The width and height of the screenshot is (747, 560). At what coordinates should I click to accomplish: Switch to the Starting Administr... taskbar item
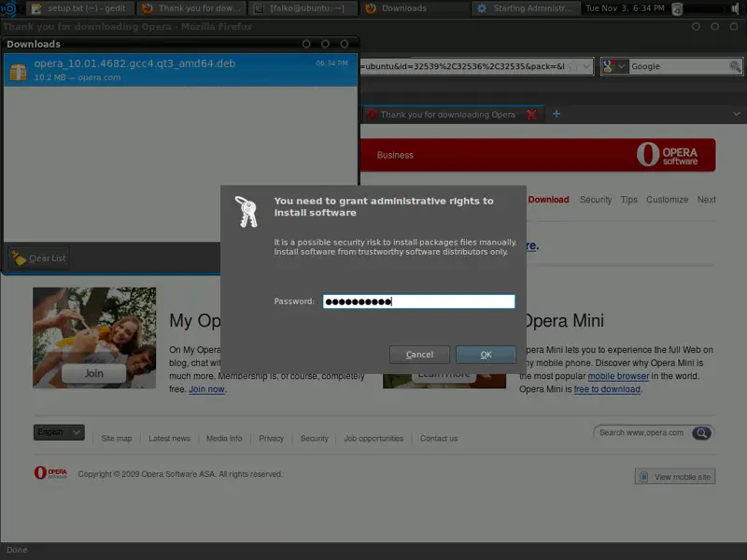pos(526,8)
